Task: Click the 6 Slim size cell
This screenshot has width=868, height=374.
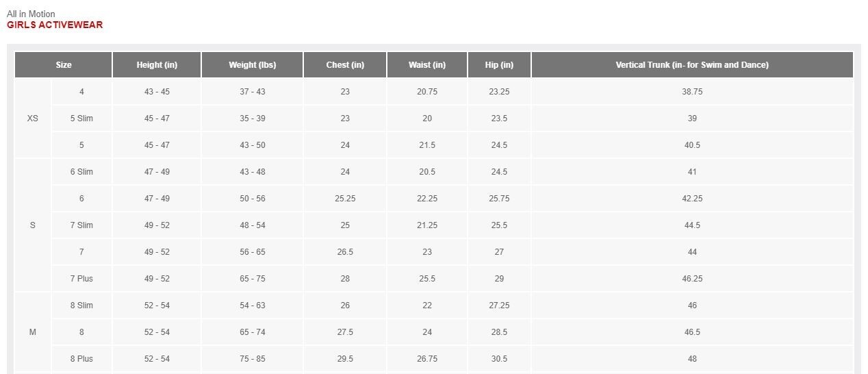Action: (81, 172)
